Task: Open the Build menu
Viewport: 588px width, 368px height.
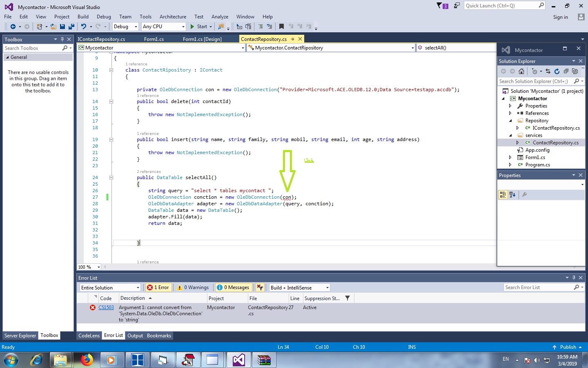Action: [x=83, y=17]
